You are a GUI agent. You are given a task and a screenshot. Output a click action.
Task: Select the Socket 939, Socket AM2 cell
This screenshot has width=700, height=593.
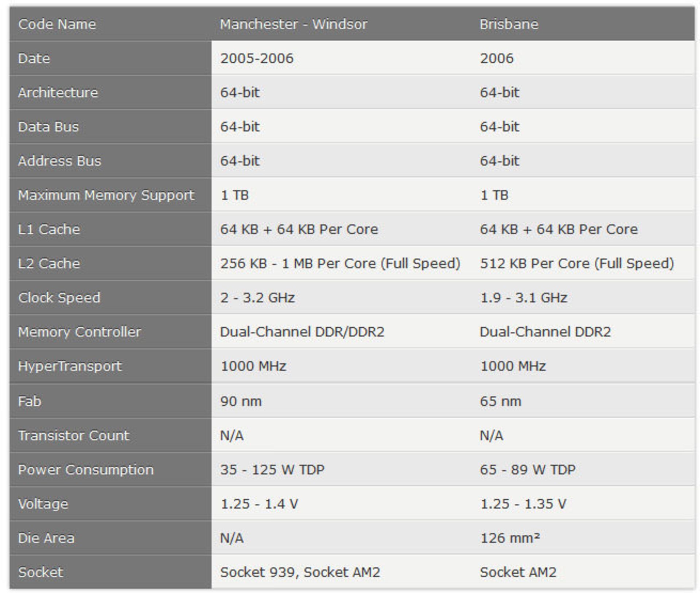pos(300,572)
